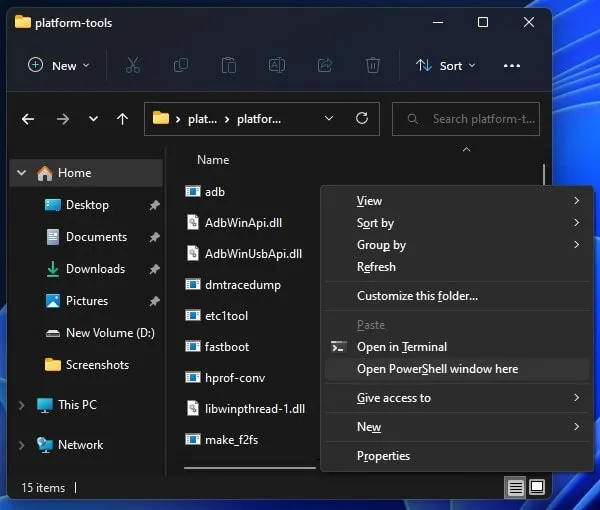Select Open PowerShell window here
600x510 pixels.
pyautogui.click(x=457, y=369)
